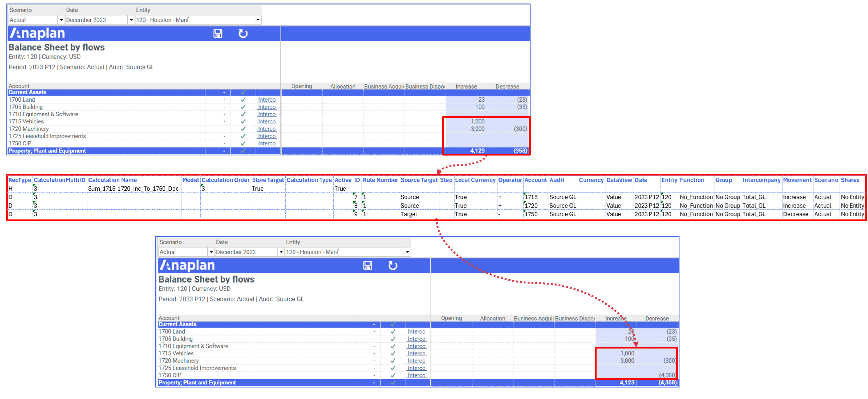Click the save icon in the top Anaplan panel

(x=218, y=34)
